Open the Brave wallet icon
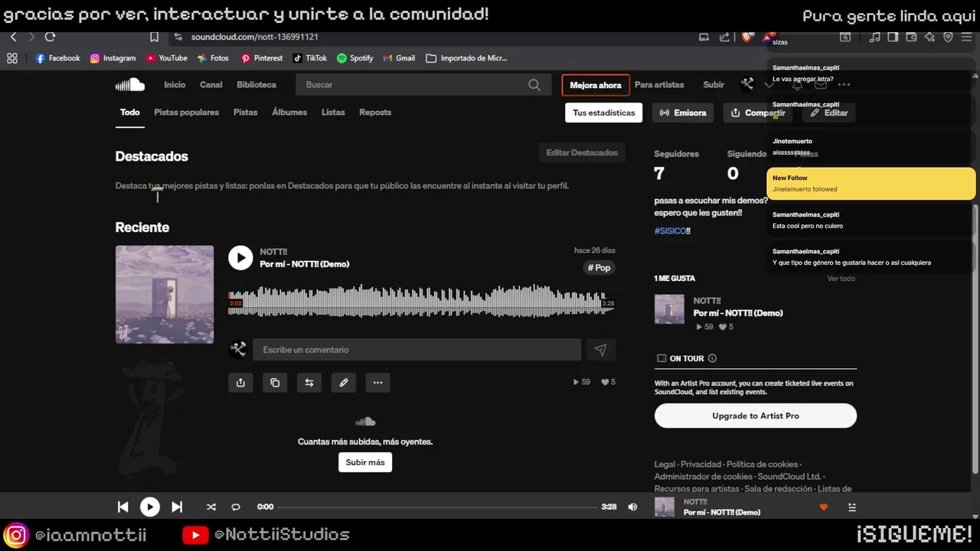 911,37
